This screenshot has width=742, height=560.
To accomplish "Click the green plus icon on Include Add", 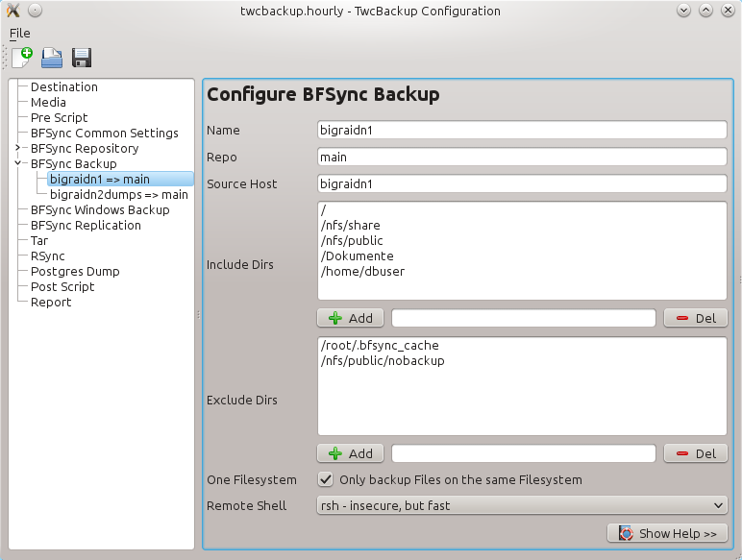I will [x=335, y=318].
